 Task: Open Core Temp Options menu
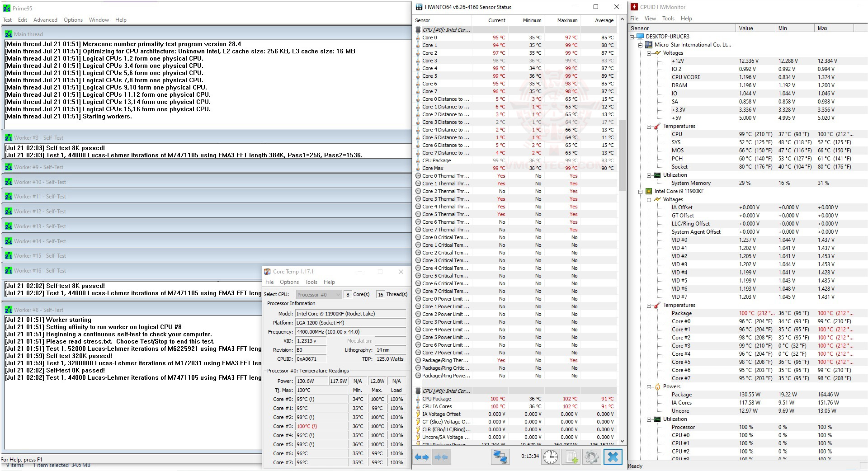pos(289,282)
